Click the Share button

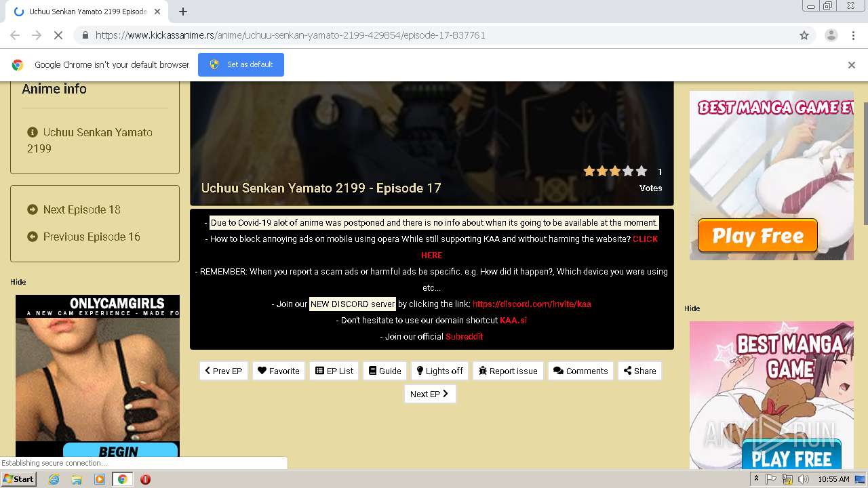[639, 371]
